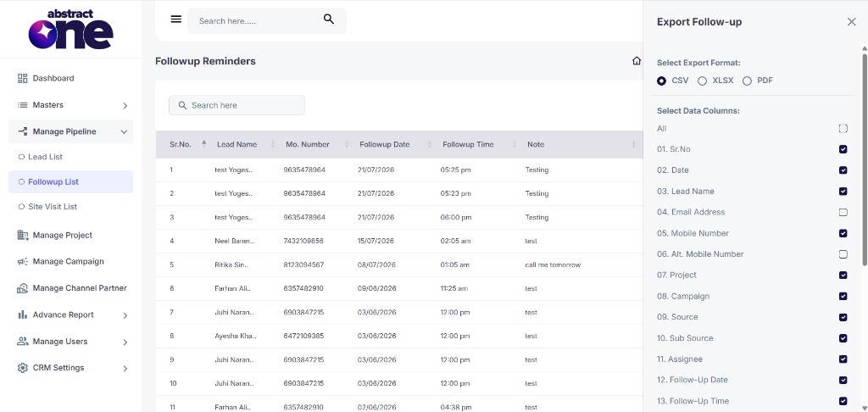Uncheck the 10. Sub Source checkbox

tap(843, 338)
